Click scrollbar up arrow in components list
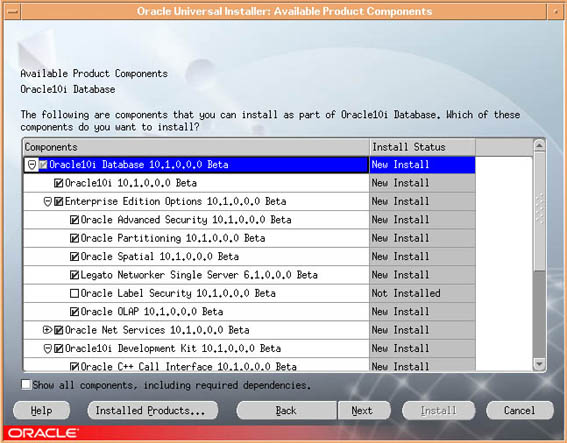This screenshot has width=567, height=443. click(539, 145)
